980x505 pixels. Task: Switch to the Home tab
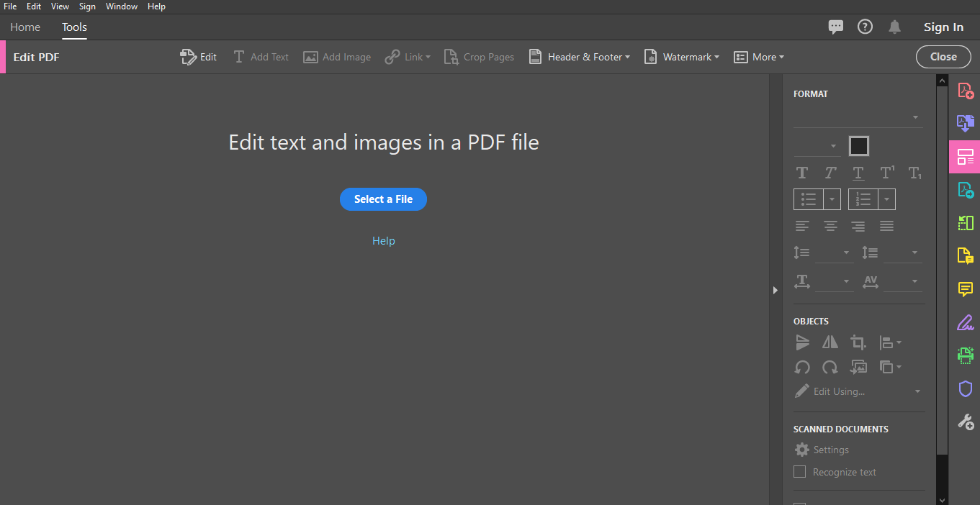[25, 27]
